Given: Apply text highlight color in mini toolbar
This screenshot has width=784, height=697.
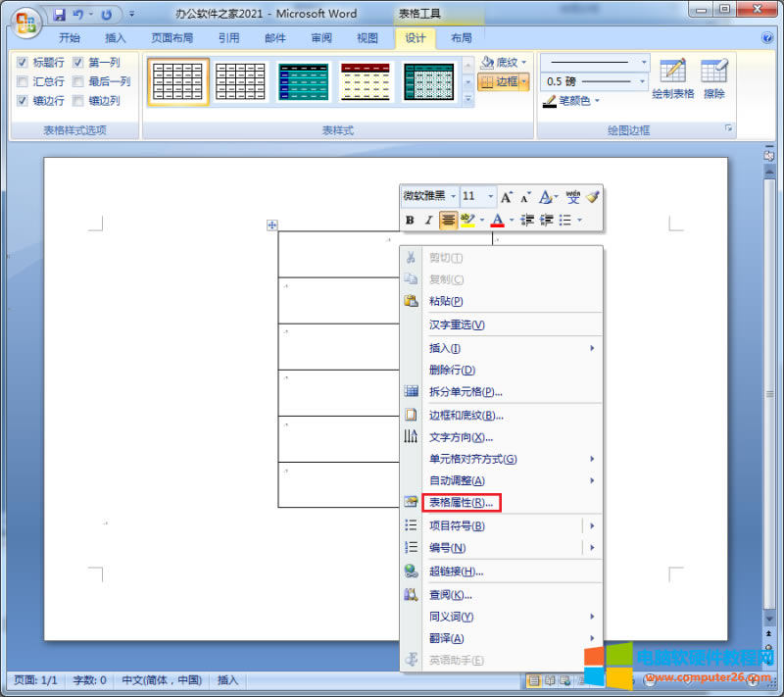Looking at the screenshot, I should pos(467,220).
